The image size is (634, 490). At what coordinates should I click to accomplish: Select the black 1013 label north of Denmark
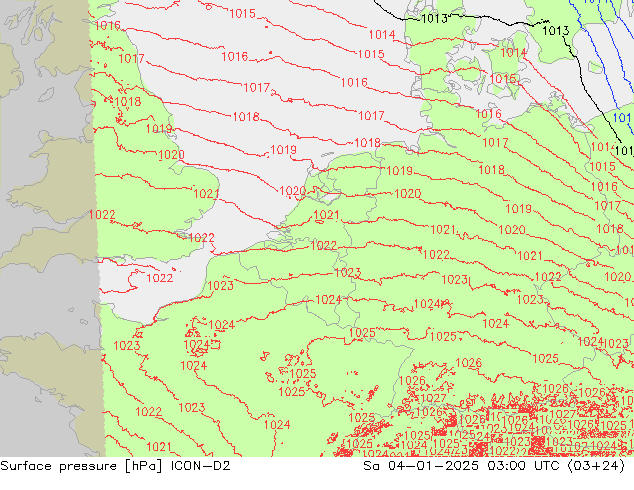(434, 19)
